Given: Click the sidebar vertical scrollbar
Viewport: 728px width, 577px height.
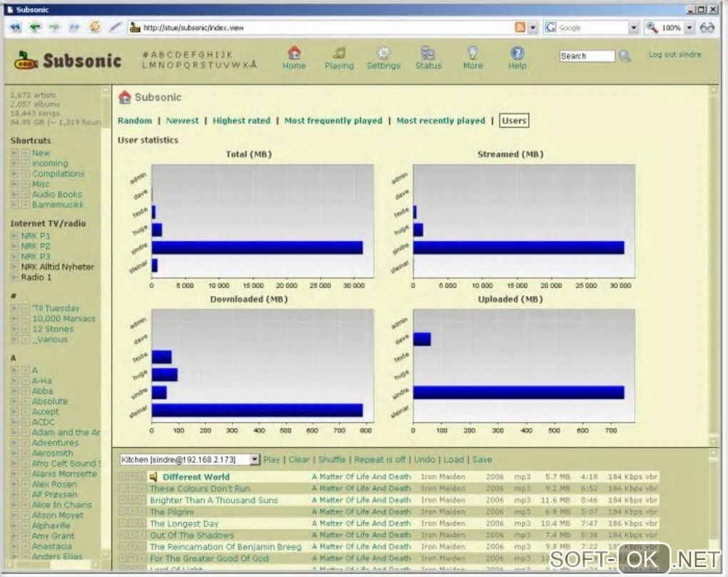Looking at the screenshot, I should [x=106, y=322].
